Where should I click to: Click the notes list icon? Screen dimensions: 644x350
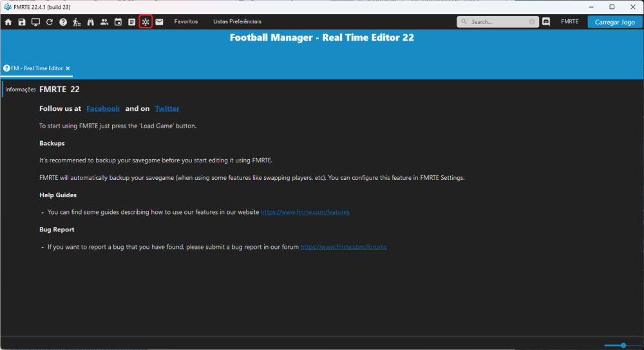pos(132,22)
